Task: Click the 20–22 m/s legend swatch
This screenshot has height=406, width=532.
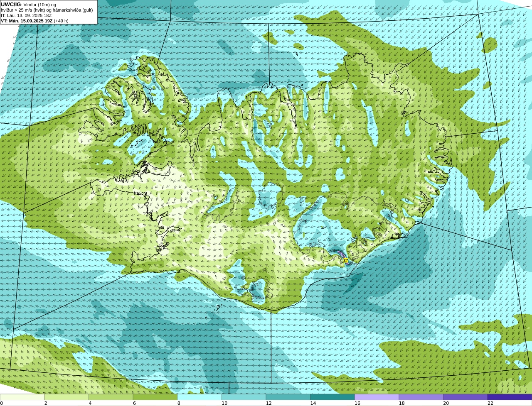Action: pos(465,397)
